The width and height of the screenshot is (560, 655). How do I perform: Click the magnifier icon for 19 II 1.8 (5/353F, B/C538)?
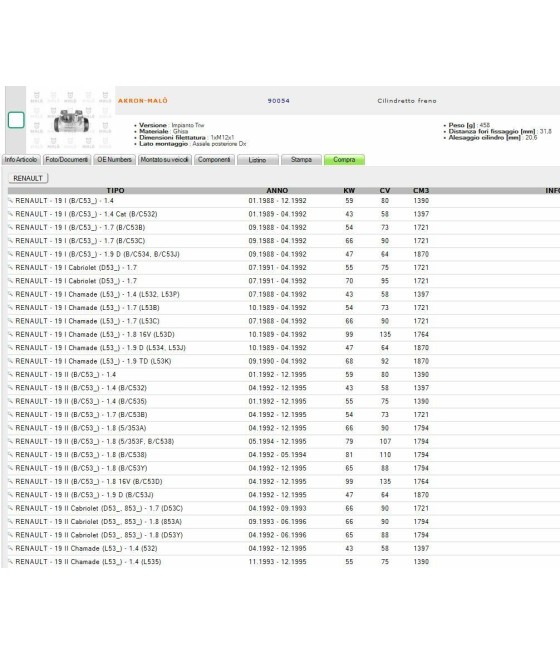tap(11, 441)
